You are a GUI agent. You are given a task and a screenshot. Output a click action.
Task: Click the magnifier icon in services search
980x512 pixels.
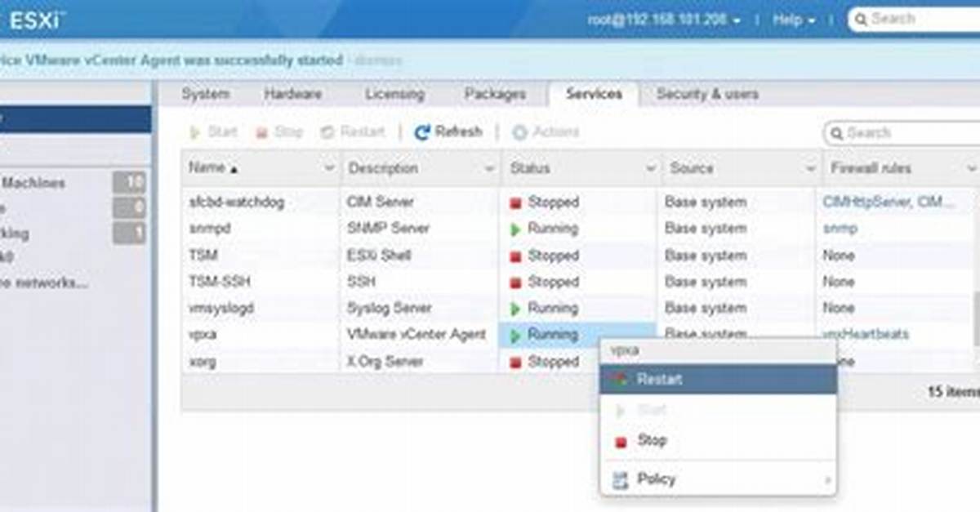click(x=836, y=132)
